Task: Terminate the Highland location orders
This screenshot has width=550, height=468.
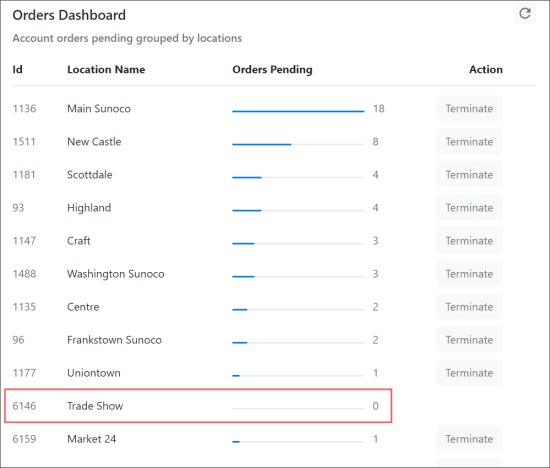Action: 469,207
